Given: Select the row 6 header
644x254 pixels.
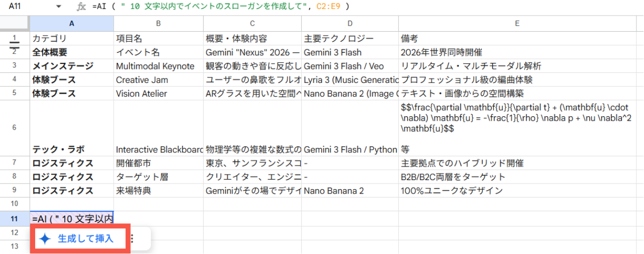Looking at the screenshot, I should click(x=15, y=128).
